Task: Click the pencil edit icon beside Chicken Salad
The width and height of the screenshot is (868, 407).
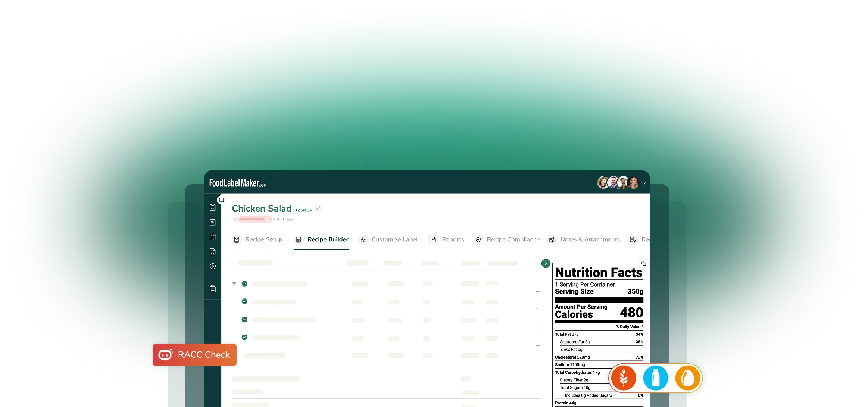Action: (318, 209)
